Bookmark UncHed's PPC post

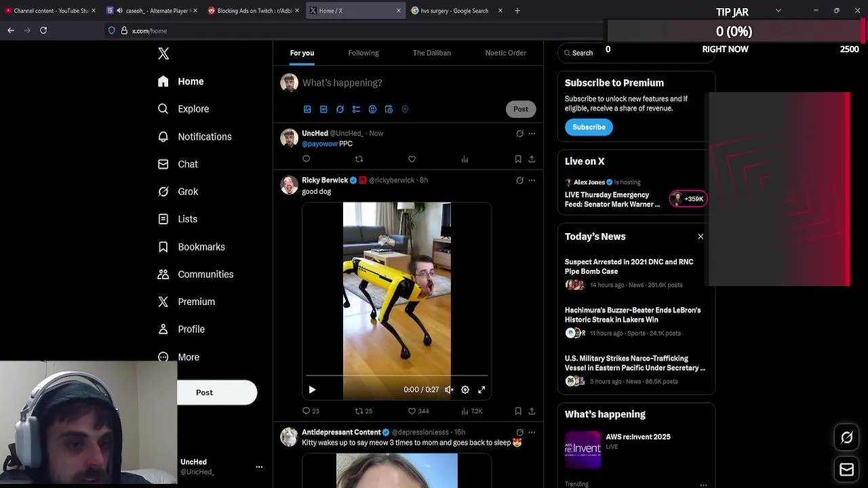coord(518,159)
